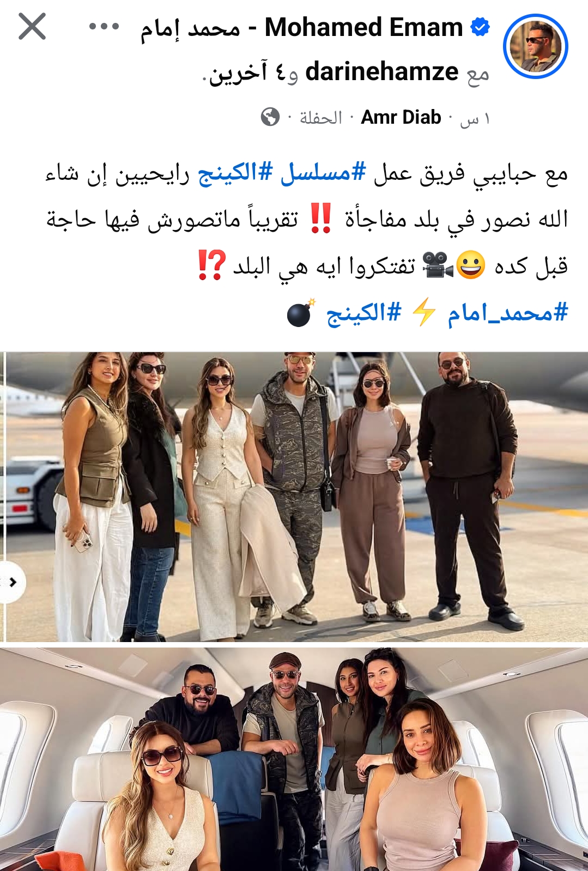
Task: Open the group photo inside private jet
Action: [x=294, y=759]
